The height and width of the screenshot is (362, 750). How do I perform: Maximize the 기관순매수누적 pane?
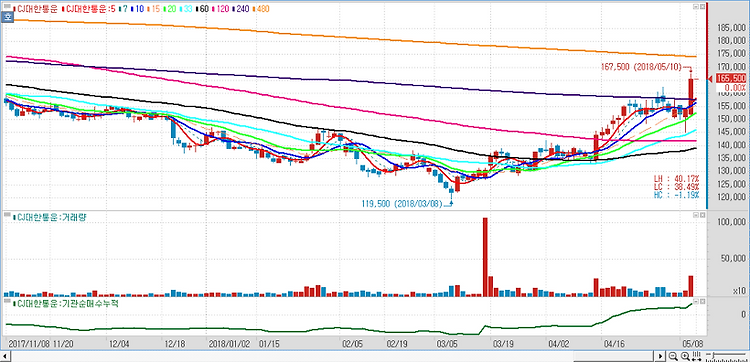702,302
